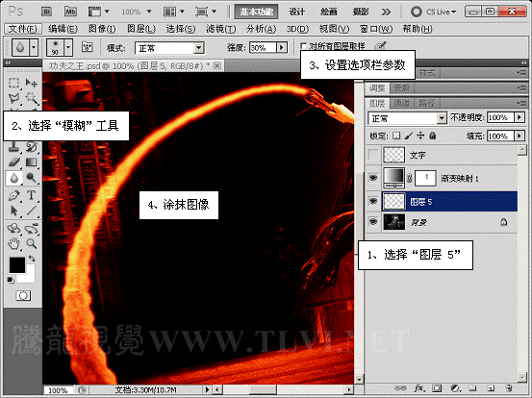
Task: Switch to the 通道 tab
Action: click(x=401, y=103)
